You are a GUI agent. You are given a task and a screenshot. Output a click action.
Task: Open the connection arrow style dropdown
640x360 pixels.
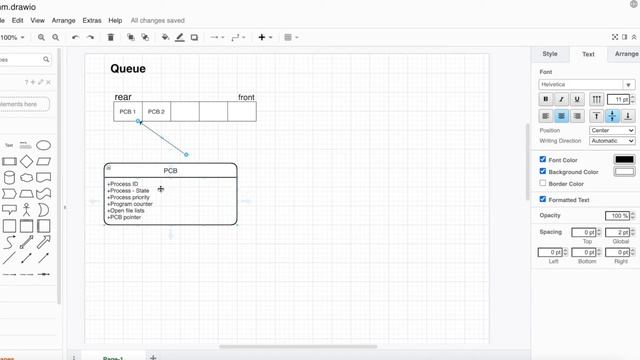point(217,37)
